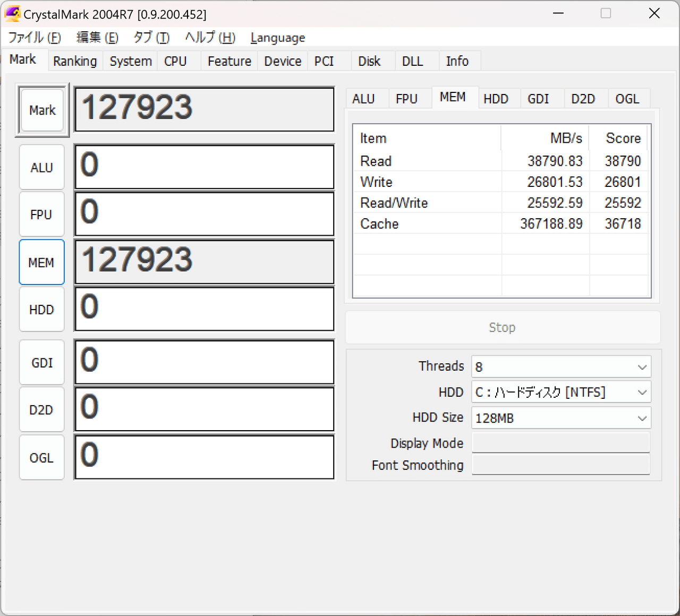Open the ファイル (F) menu
680x616 pixels.
(35, 38)
